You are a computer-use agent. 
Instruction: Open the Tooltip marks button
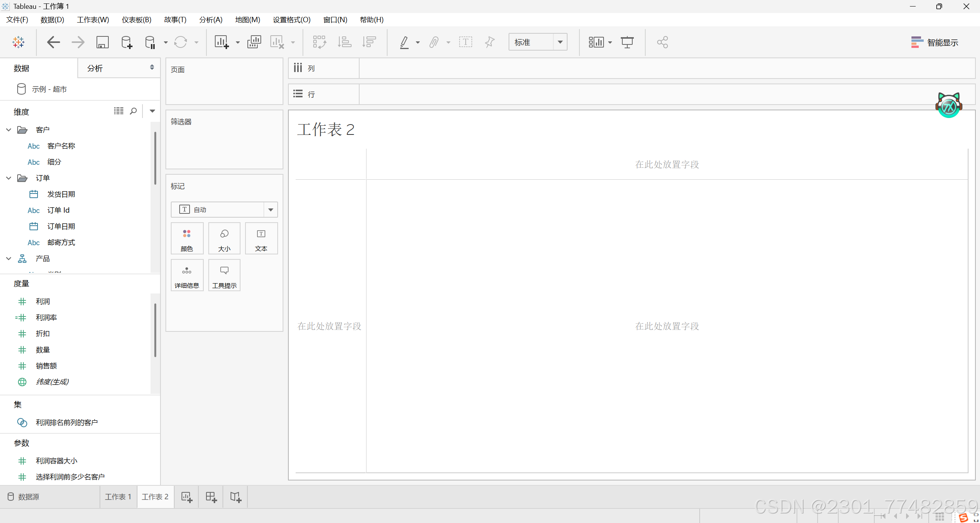pos(224,275)
